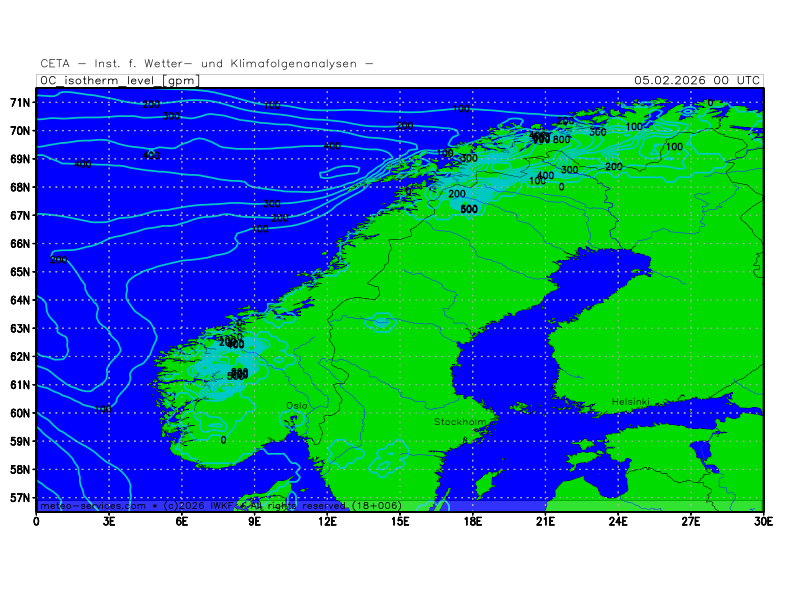This screenshot has width=800, height=600.
Task: Select the 60N latitude tick label
Action: pos(20,413)
